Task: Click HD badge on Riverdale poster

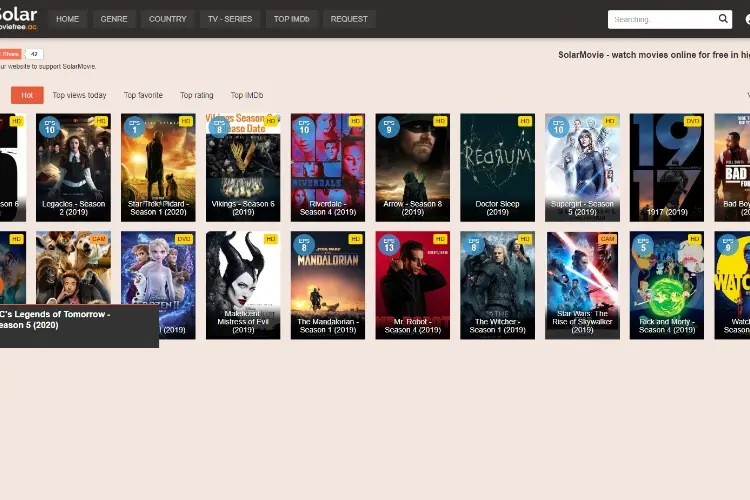Action: [355, 122]
